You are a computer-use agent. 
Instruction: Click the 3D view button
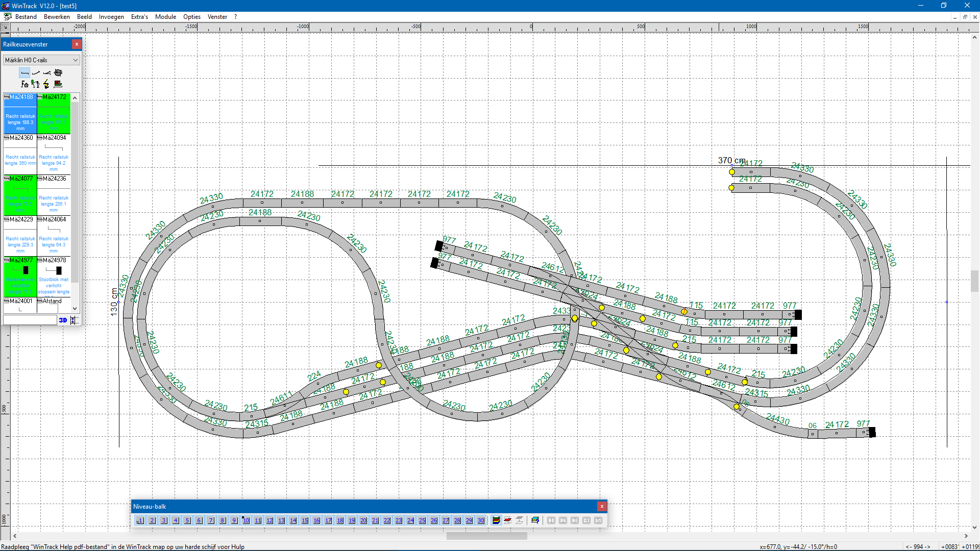click(63, 320)
